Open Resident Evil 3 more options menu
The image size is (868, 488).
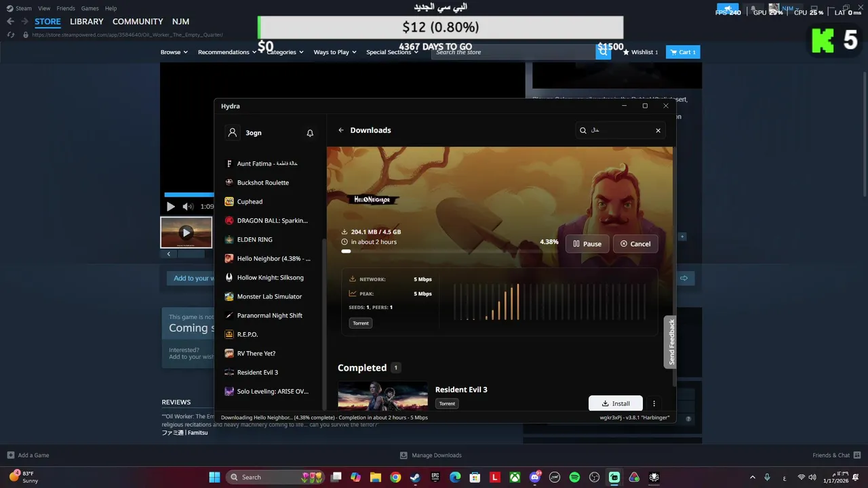(654, 403)
